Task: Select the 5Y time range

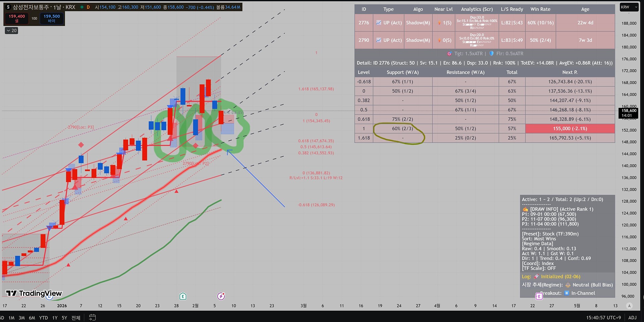Action: (x=64, y=318)
